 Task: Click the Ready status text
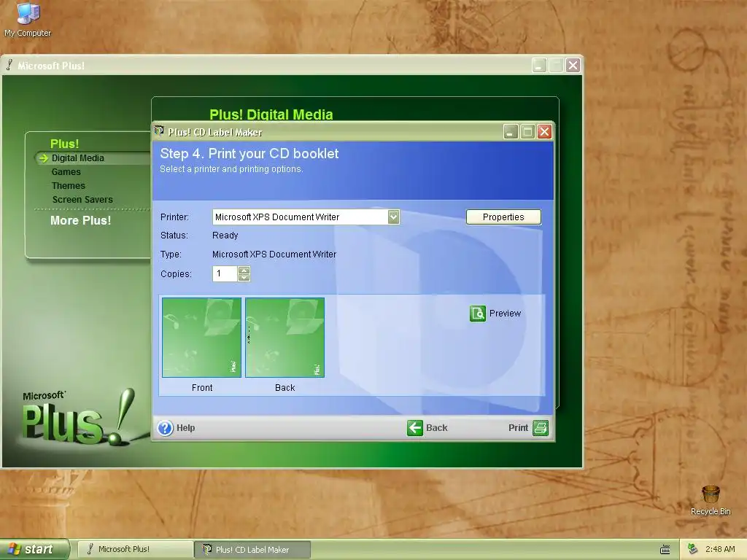[225, 236]
